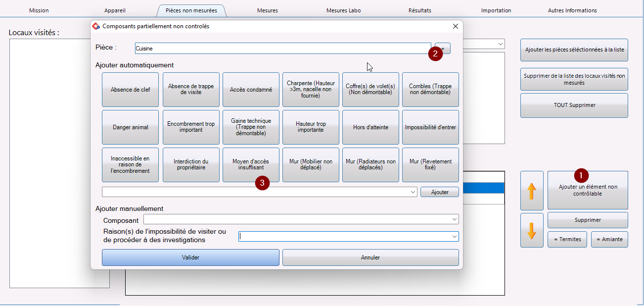
Task: Expand the Composant dropdown
Action: point(454,219)
